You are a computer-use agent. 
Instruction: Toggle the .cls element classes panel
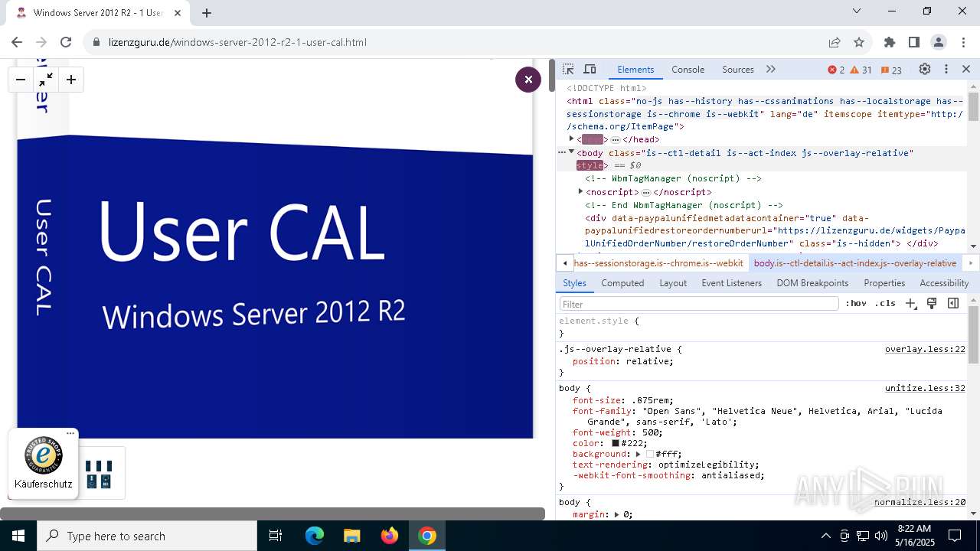pos(885,303)
